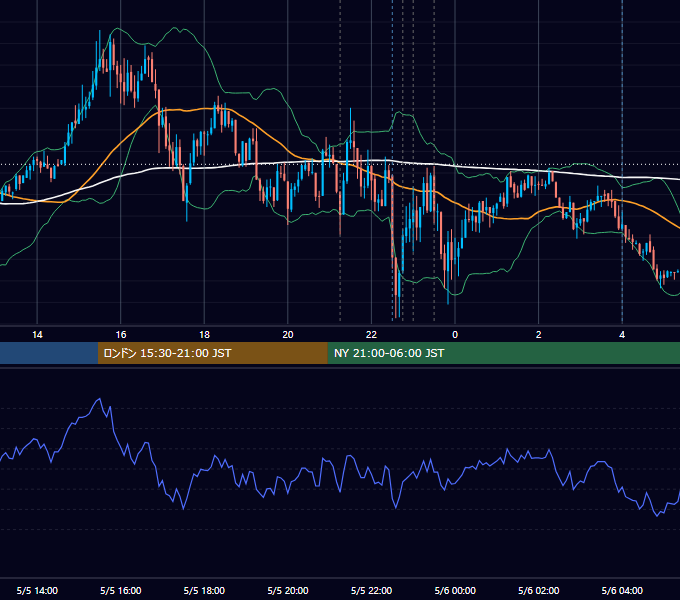Click the ロンドン 15:30-21:00 JST session bar

[x=212, y=353]
